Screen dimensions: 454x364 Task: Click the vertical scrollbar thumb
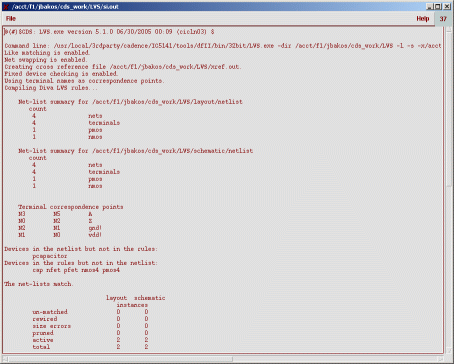coord(449,110)
